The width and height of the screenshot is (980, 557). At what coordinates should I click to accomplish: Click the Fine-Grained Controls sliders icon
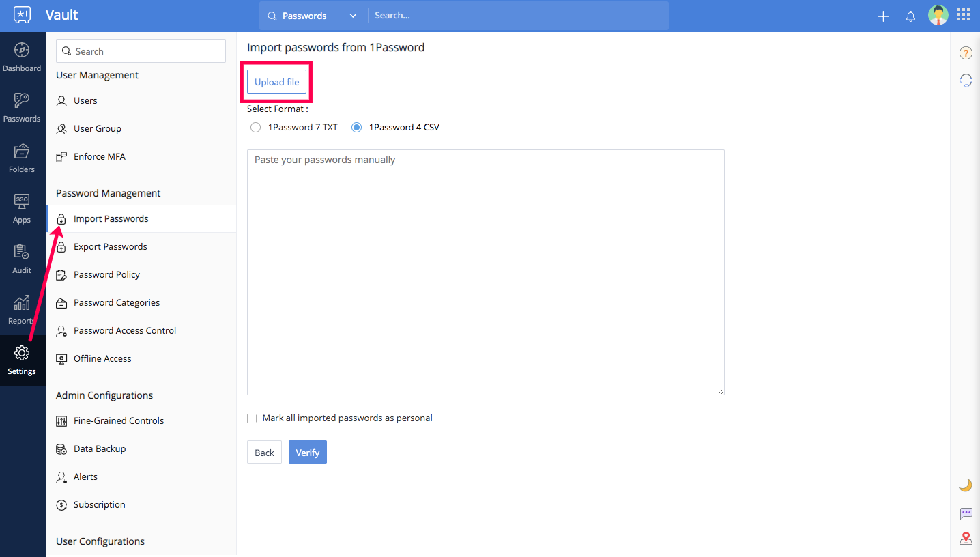click(x=61, y=421)
